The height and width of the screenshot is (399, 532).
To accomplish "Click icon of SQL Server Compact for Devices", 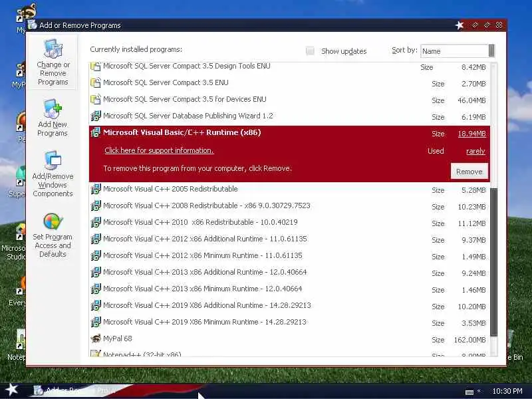I will (96, 99).
